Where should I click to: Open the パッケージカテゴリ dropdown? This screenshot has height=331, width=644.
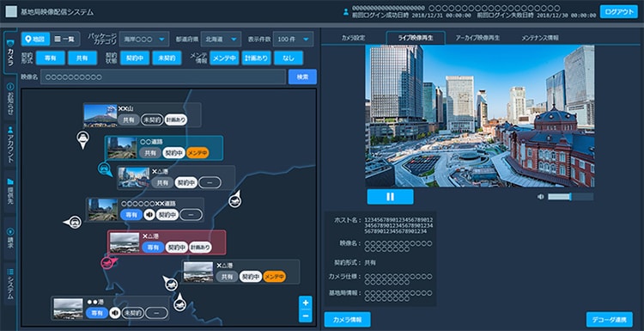click(143, 40)
